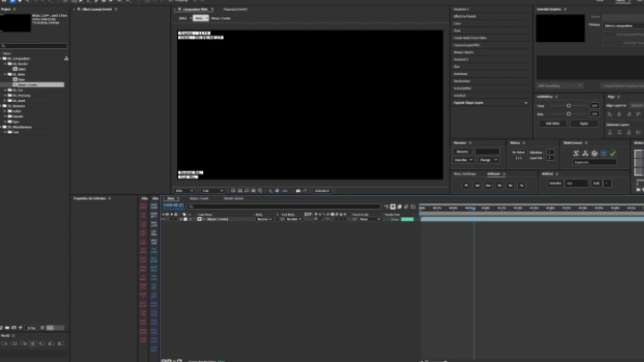Open the Add Formatting dropdown in Essential Graphics
Viewport: 644px width, 362px height.
point(560,86)
